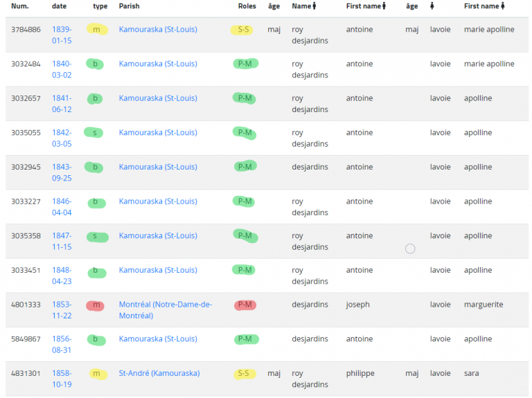Click the date column header

60,6
